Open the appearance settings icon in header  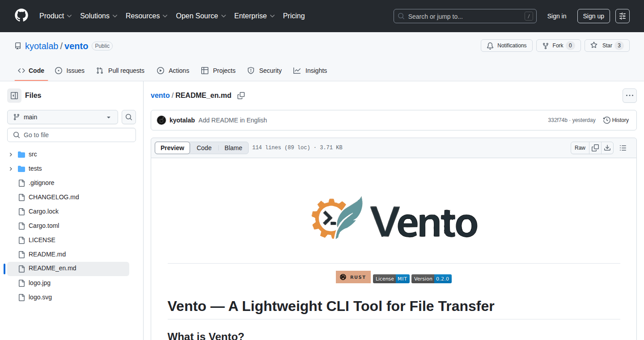(x=623, y=16)
